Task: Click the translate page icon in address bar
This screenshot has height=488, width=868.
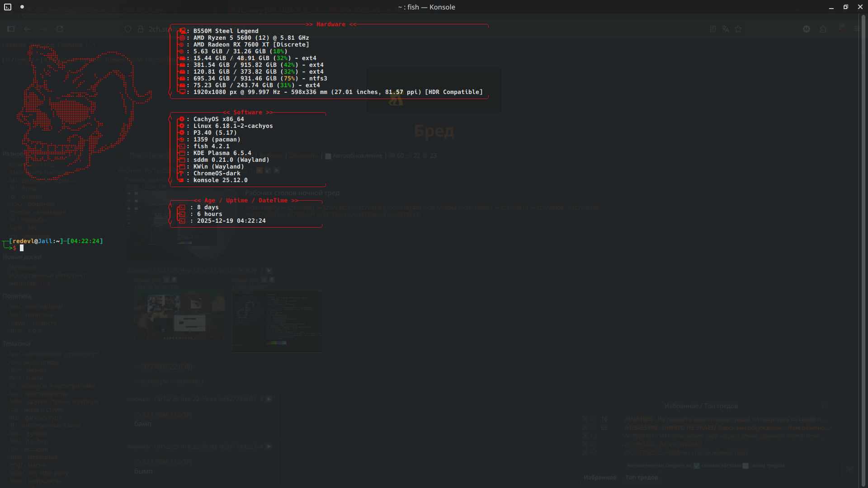Action: tap(726, 29)
